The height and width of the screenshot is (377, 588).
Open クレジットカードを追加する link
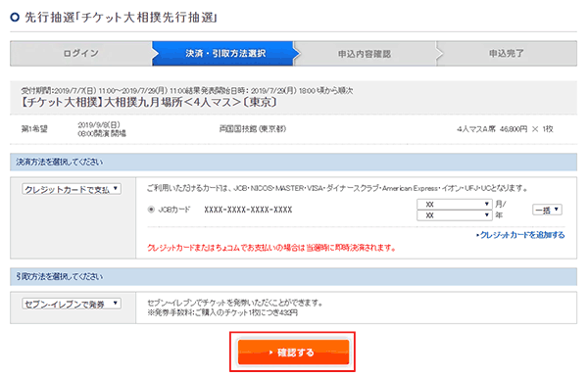[x=520, y=235]
